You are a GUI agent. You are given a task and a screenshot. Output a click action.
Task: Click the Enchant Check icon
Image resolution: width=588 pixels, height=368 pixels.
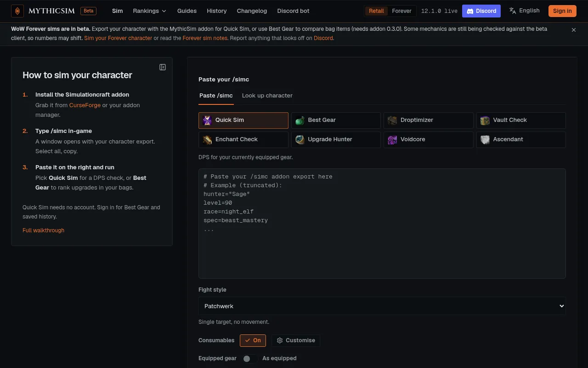point(207,140)
